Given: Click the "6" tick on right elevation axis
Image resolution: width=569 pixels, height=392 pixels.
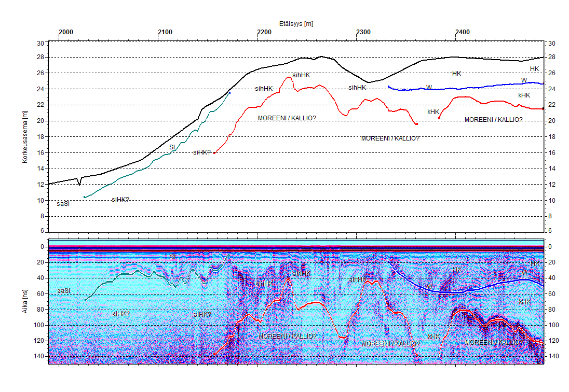Looking at the screenshot, I should click(551, 231).
